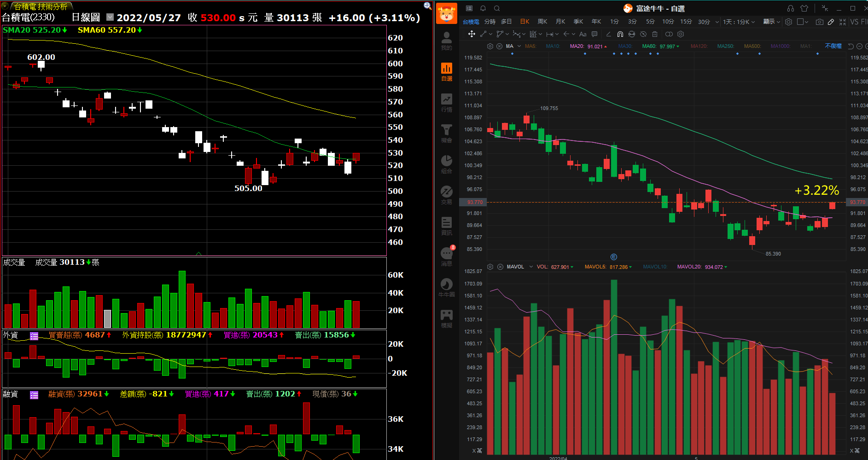This screenshot has height=460, width=868.
Task: Click the 不復權 adjustment button
Action: pos(833,46)
